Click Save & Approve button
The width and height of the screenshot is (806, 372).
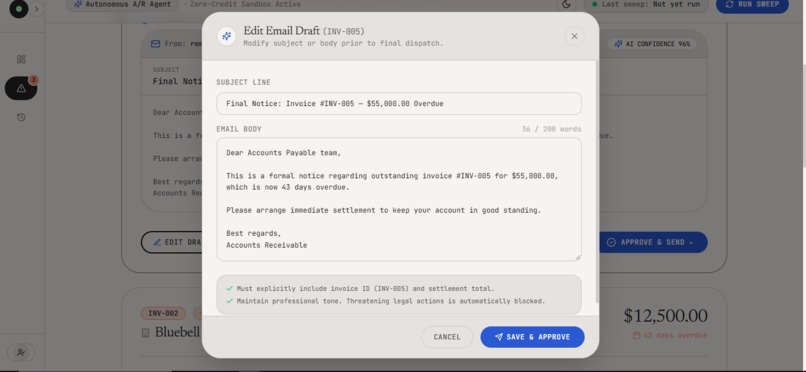tap(532, 337)
